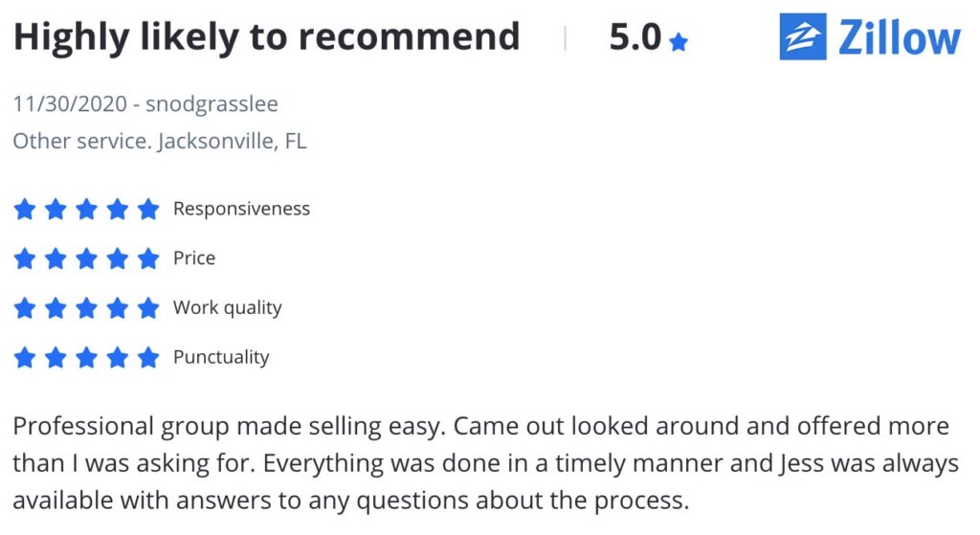
Task: Click the Price rating label
Action: (194, 258)
